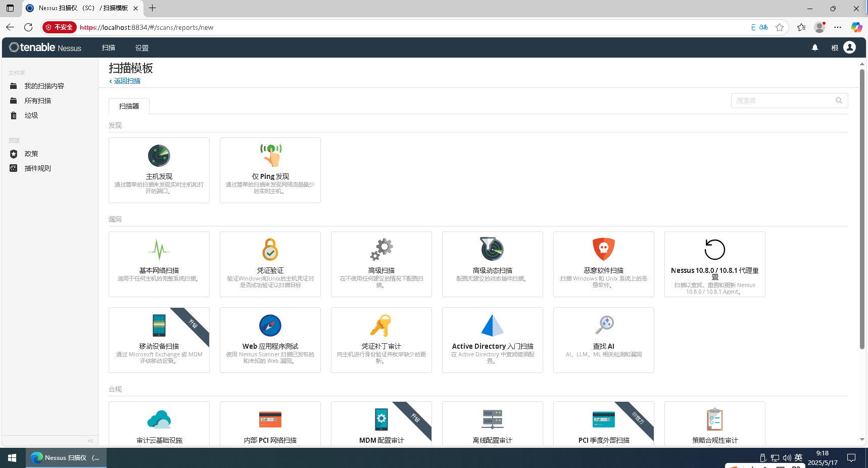The height and width of the screenshot is (468, 868).
Task: Click the 搜索库 search field
Action: coord(783,101)
